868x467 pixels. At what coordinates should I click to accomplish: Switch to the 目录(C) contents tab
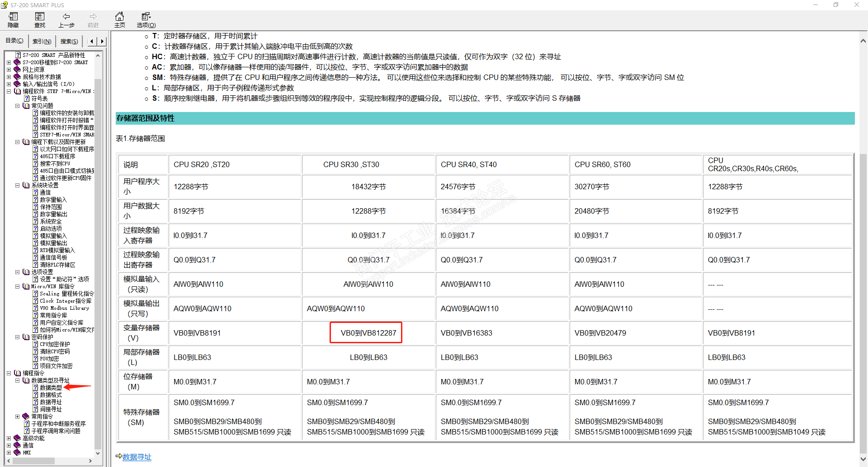pos(14,41)
